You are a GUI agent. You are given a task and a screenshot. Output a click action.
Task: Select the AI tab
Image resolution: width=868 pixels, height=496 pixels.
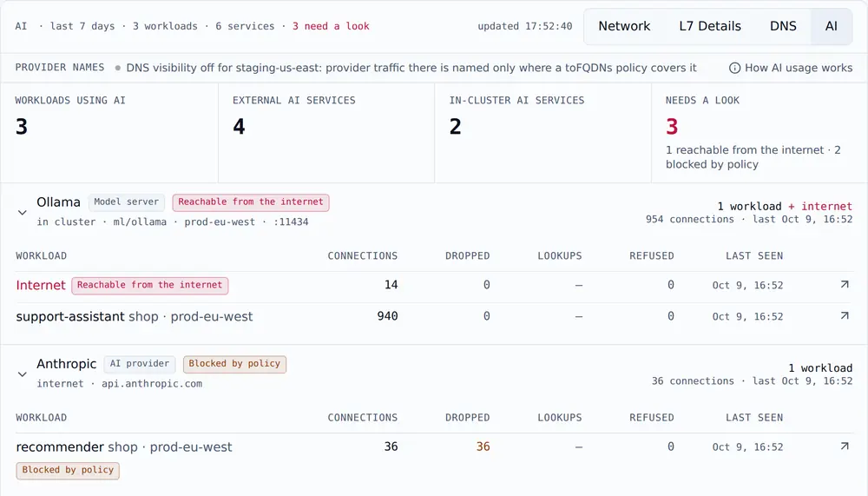click(831, 26)
